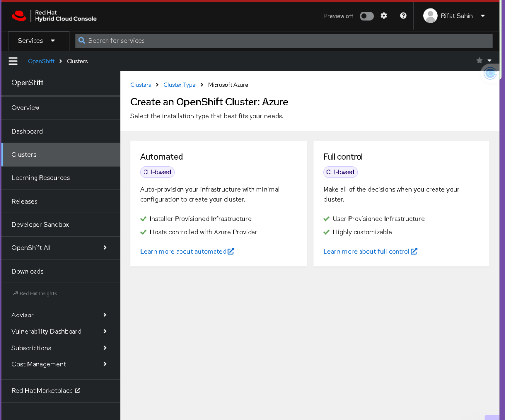Click the OpenShift breadcrumb link

click(41, 61)
